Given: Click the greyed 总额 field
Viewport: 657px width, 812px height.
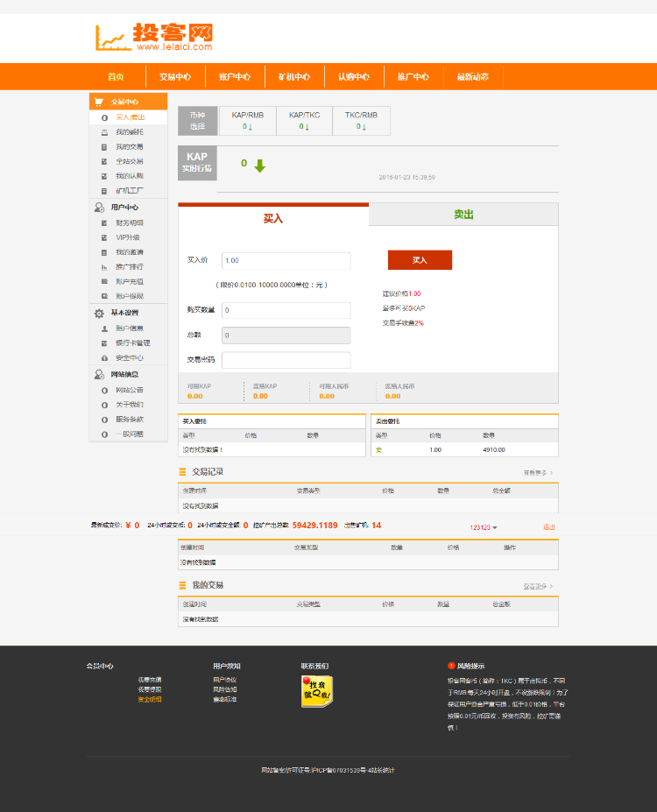Looking at the screenshot, I should point(286,335).
